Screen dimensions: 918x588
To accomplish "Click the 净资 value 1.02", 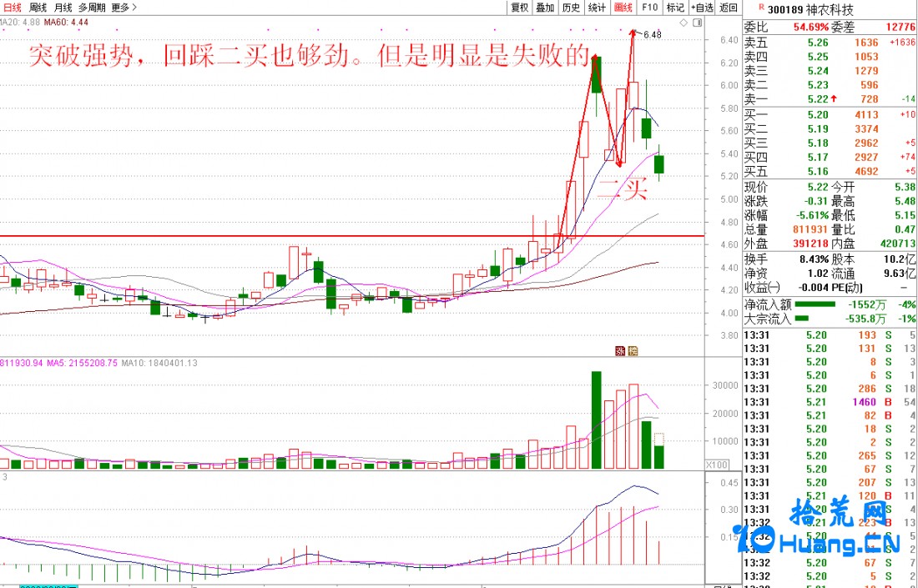I will coord(819,274).
